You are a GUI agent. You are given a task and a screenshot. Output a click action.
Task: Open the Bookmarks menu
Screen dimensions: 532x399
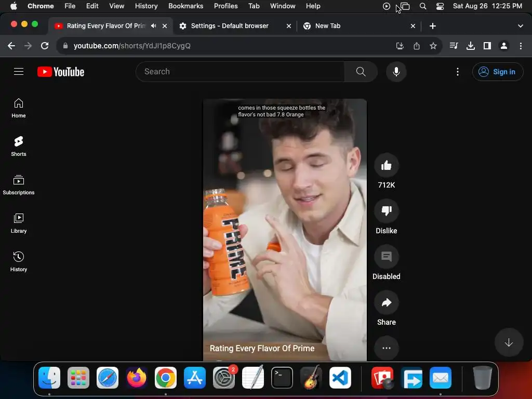pyautogui.click(x=185, y=6)
